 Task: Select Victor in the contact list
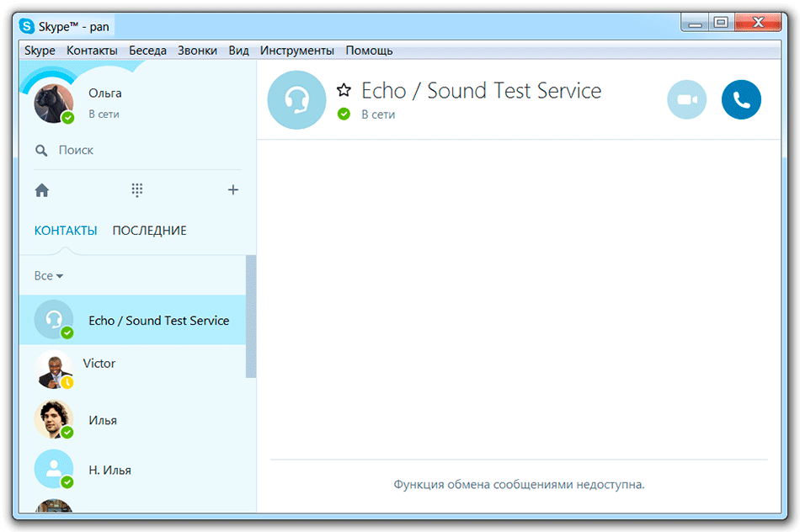coord(99,364)
